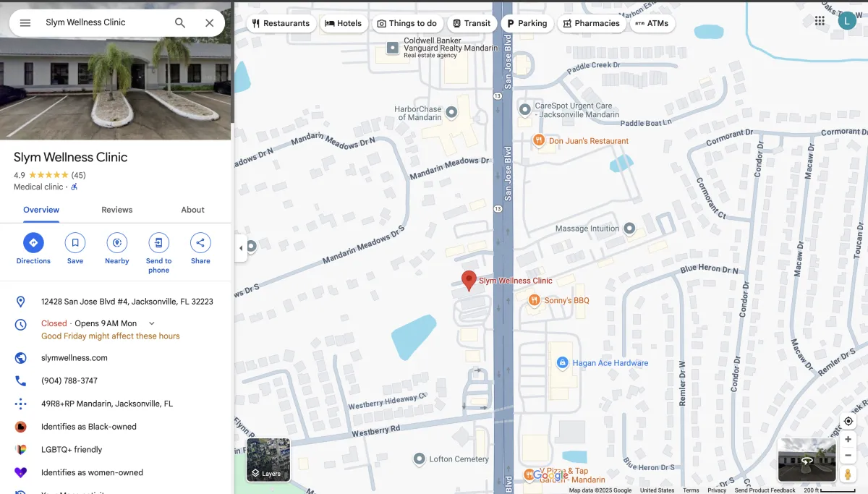868x494 pixels.
Task: Click Identifies as women-owned attribute
Action: (92, 472)
